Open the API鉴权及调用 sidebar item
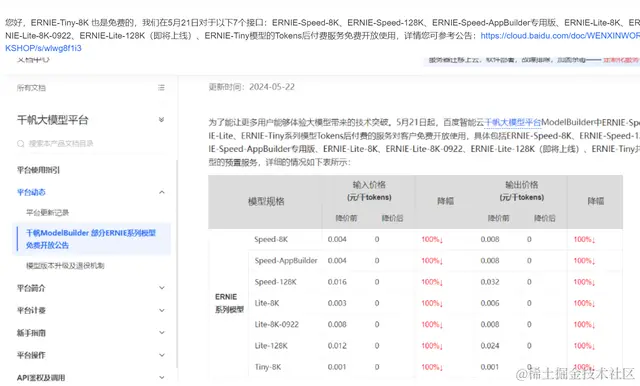 click(x=41, y=378)
